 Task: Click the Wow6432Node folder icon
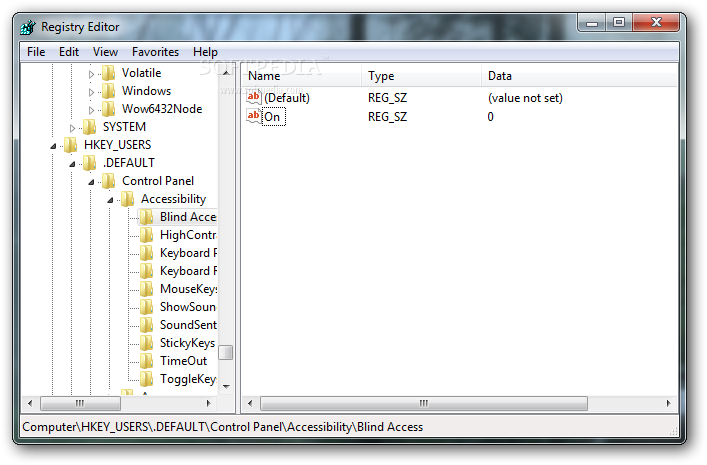(108, 109)
